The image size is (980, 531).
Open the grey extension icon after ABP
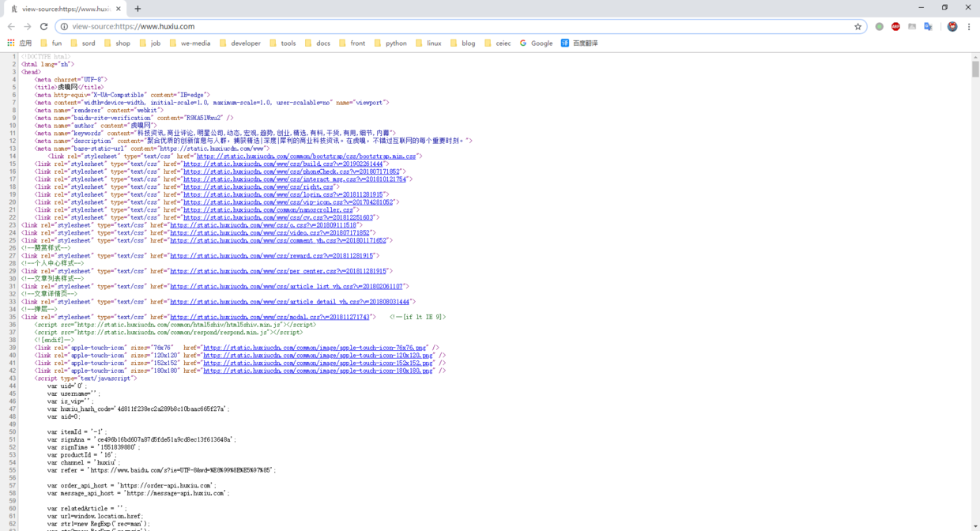coord(912,26)
